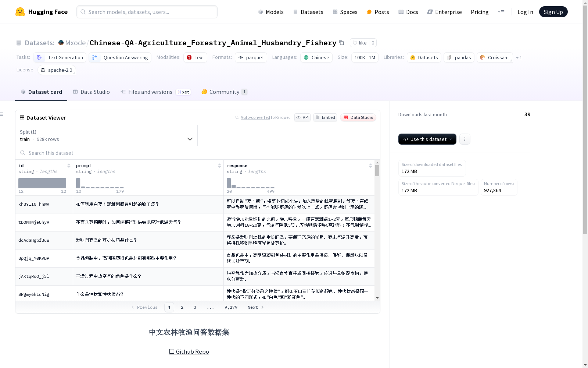Open the dataset options three-dot menu
588x368 pixels.
[465, 139]
